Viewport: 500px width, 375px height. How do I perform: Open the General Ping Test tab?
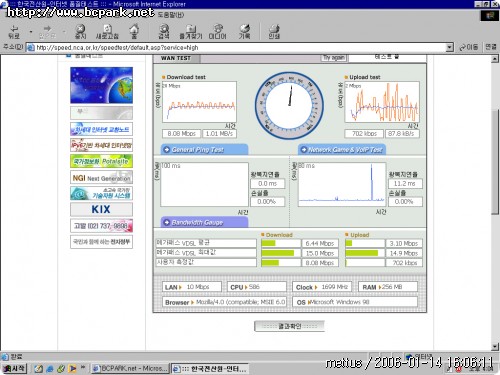(205, 150)
